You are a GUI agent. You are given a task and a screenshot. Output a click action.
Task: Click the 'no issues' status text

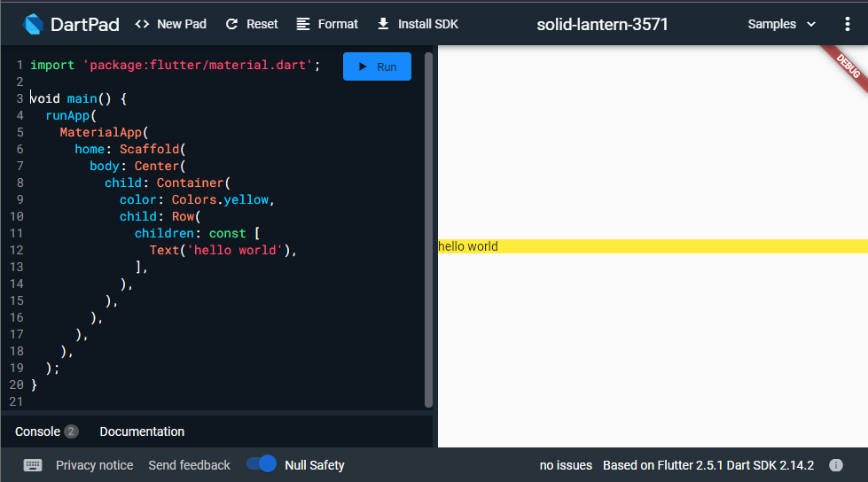[566, 465]
